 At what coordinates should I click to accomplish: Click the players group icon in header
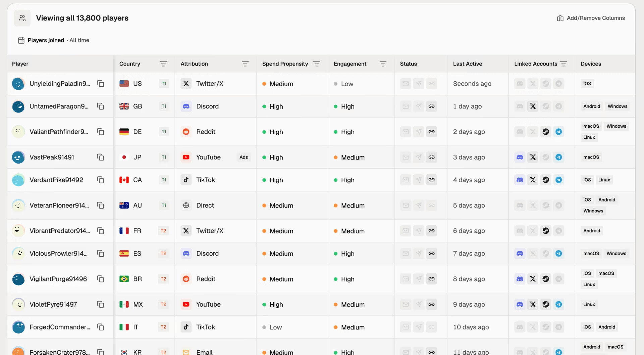tap(22, 18)
